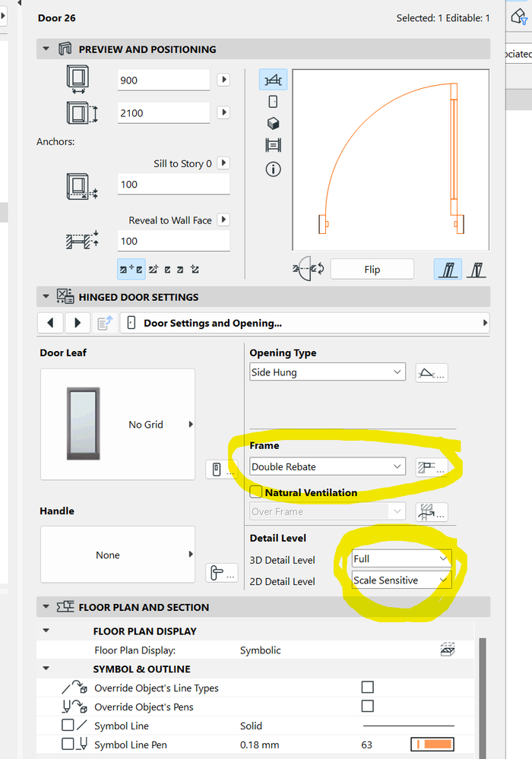Click the reveal depth field under Reveal to Wall Face
Viewport: 532px width, 759px height.
pyautogui.click(x=174, y=241)
